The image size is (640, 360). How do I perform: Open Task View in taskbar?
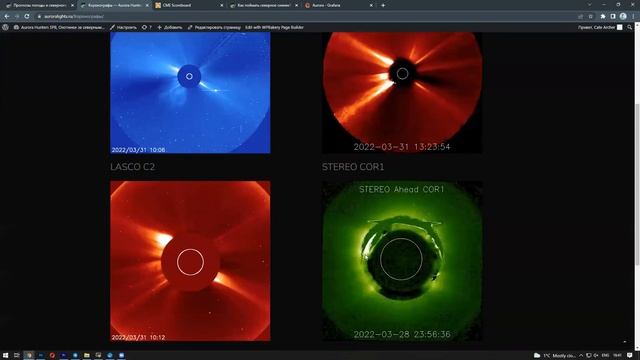(x=17, y=356)
